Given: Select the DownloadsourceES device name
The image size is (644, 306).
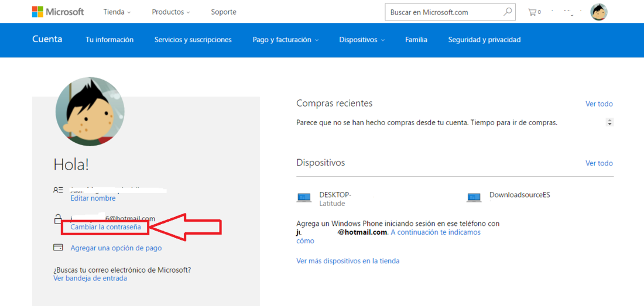Looking at the screenshot, I should (519, 195).
